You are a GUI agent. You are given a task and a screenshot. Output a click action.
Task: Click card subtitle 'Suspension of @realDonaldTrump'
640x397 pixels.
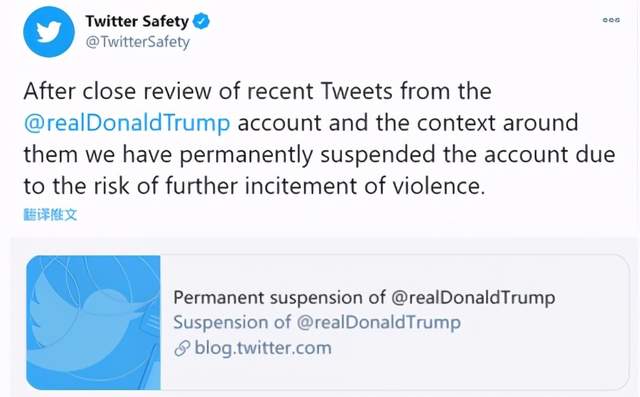pos(317,322)
